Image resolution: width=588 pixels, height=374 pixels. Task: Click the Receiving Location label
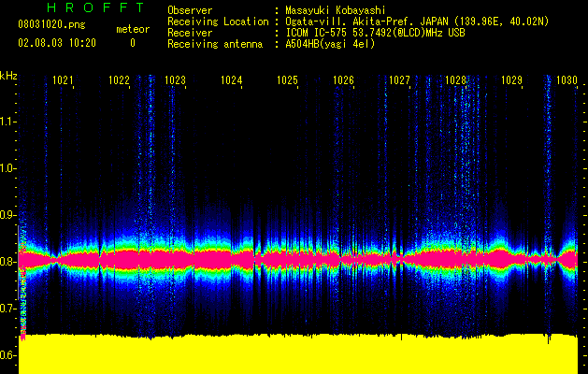pyautogui.click(x=218, y=22)
